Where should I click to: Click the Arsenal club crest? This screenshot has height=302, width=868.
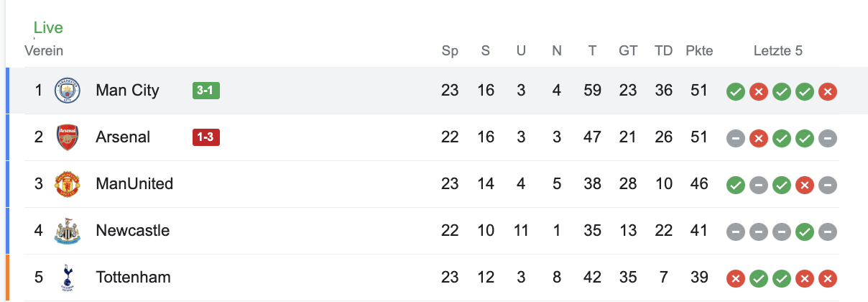pyautogui.click(x=68, y=137)
